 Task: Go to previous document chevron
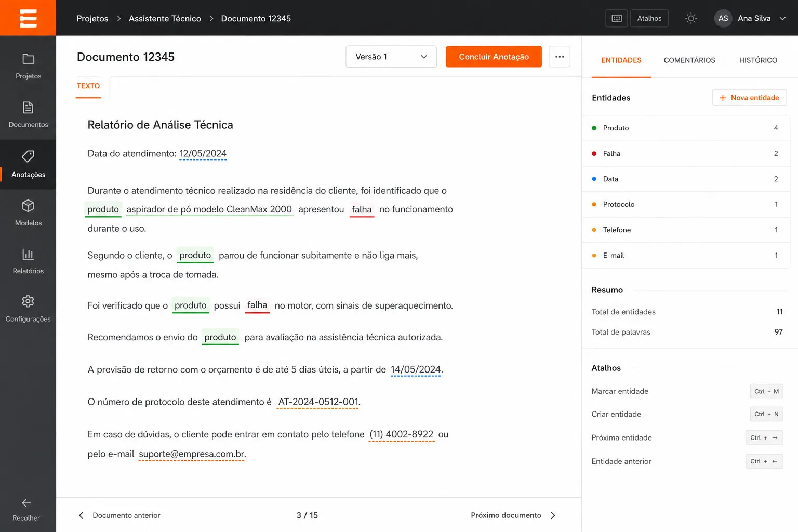[x=81, y=515]
